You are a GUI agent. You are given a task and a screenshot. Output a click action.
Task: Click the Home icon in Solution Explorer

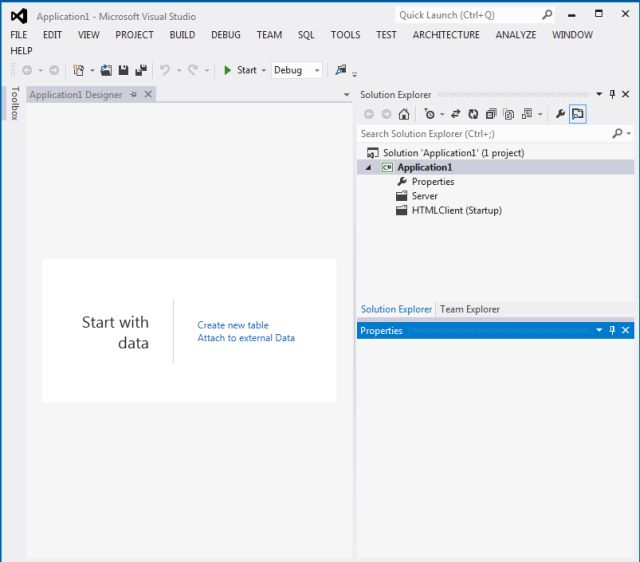point(404,114)
